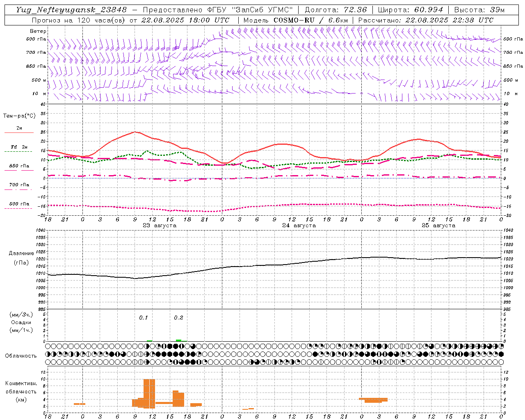
Task: Click the dotted line sample under temperature legend 500 гПа
Action: pos(19,208)
